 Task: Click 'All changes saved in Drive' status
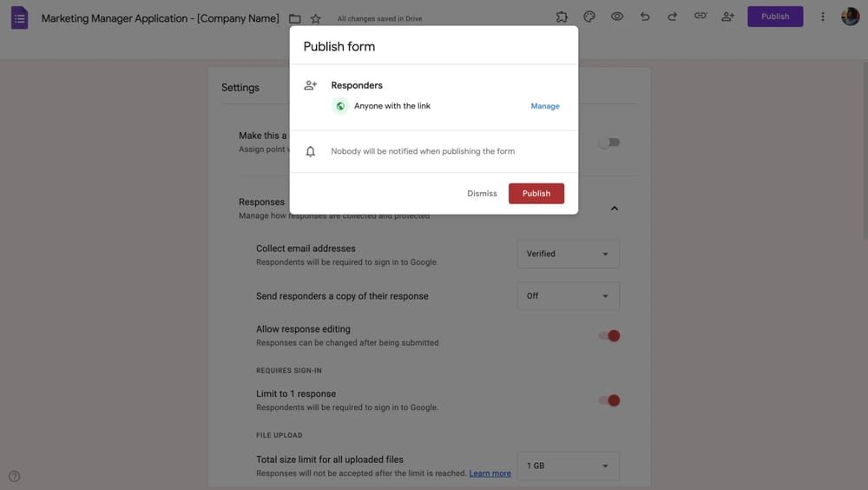380,19
